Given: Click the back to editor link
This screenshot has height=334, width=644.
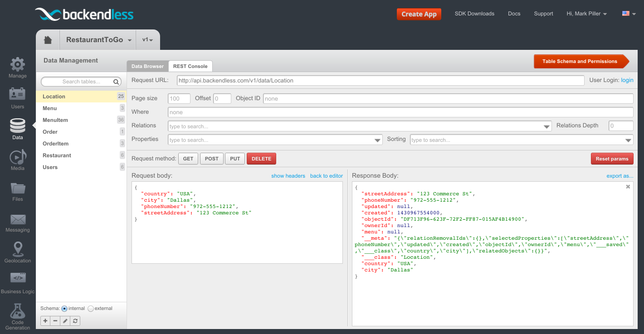Looking at the screenshot, I should click(x=327, y=176).
